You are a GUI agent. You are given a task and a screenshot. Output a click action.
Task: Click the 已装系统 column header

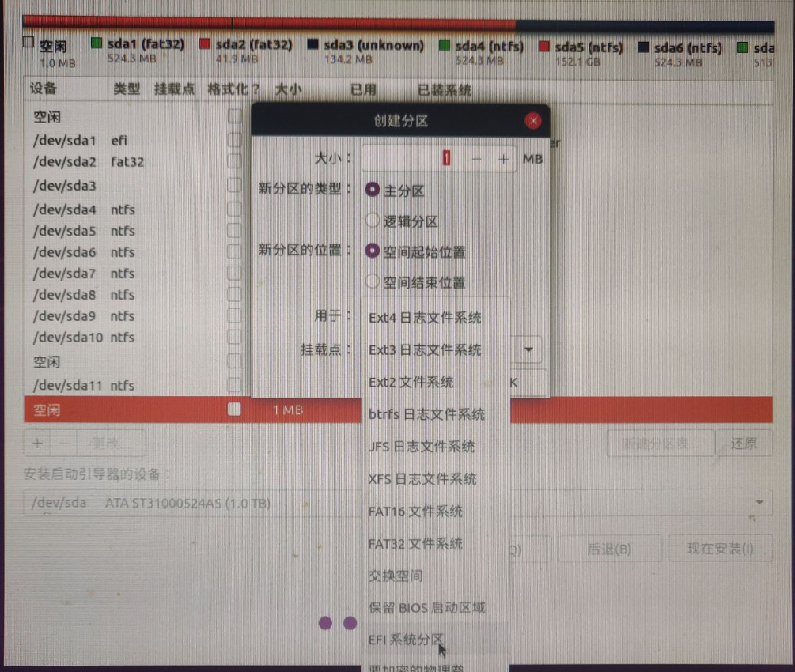point(444,90)
